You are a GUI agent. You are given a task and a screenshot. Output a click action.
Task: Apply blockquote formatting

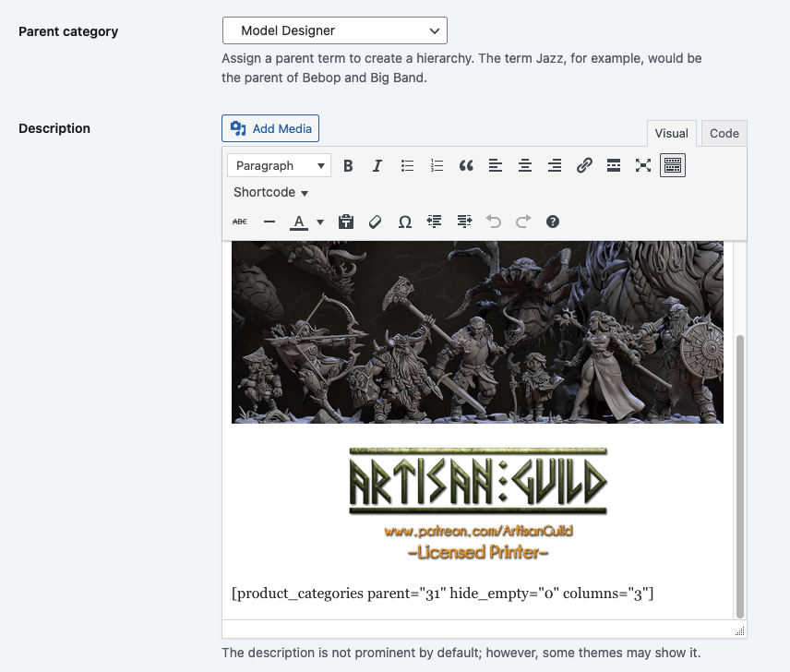[466, 166]
